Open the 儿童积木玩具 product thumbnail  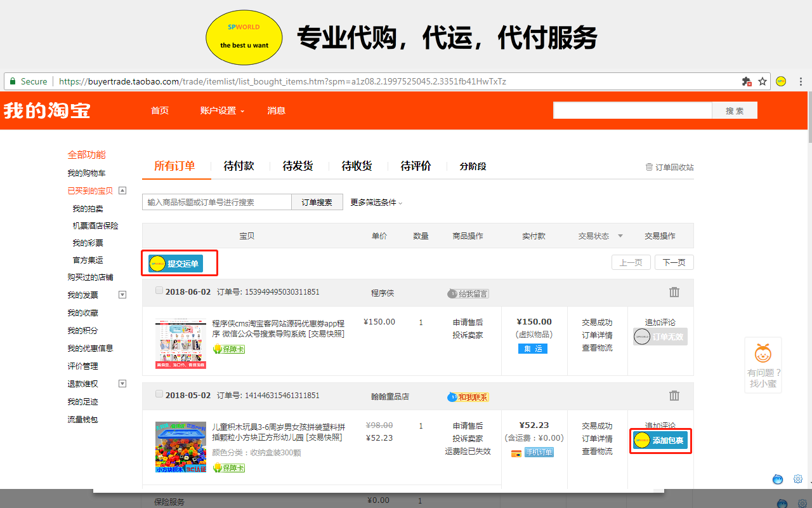tap(181, 447)
